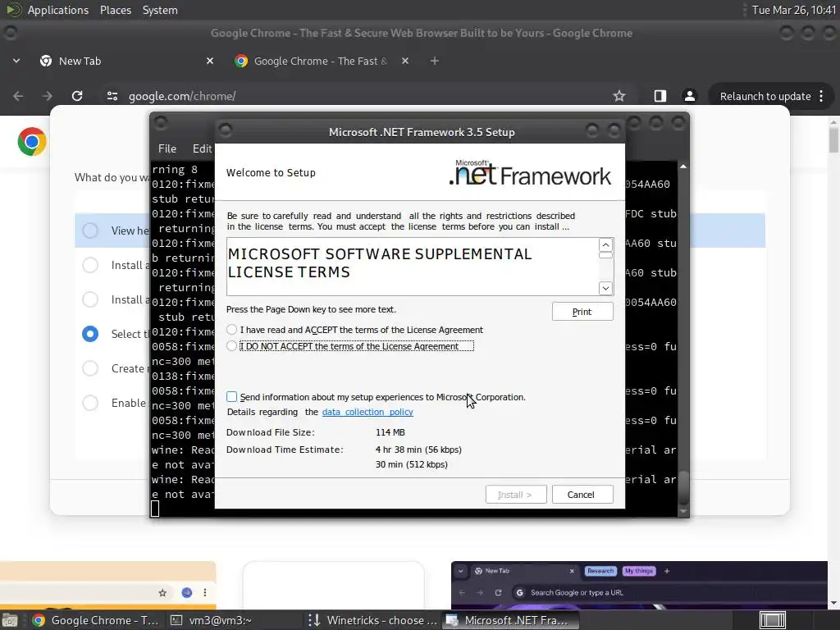Open Chrome profile icon
The height and width of the screenshot is (630, 840).
(x=689, y=96)
